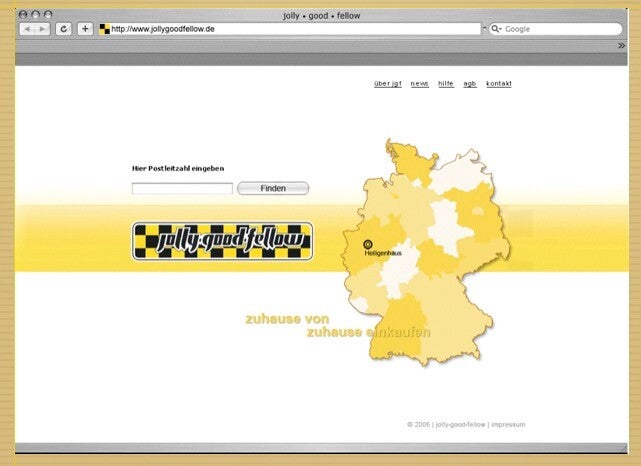
Task: Open the 'agb' link
Action: [470, 83]
